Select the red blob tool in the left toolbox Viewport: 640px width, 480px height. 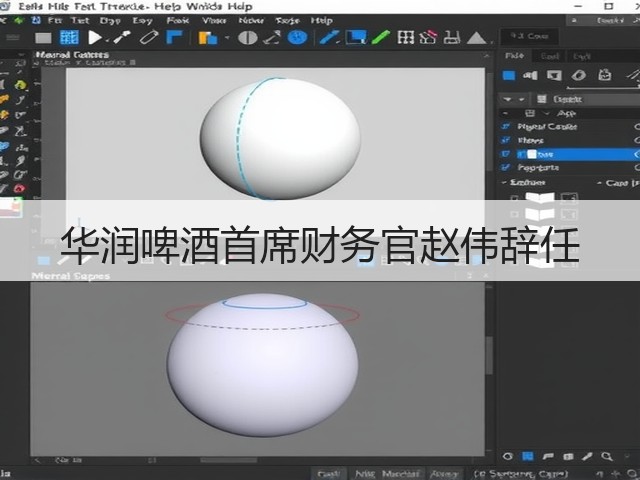point(20,189)
